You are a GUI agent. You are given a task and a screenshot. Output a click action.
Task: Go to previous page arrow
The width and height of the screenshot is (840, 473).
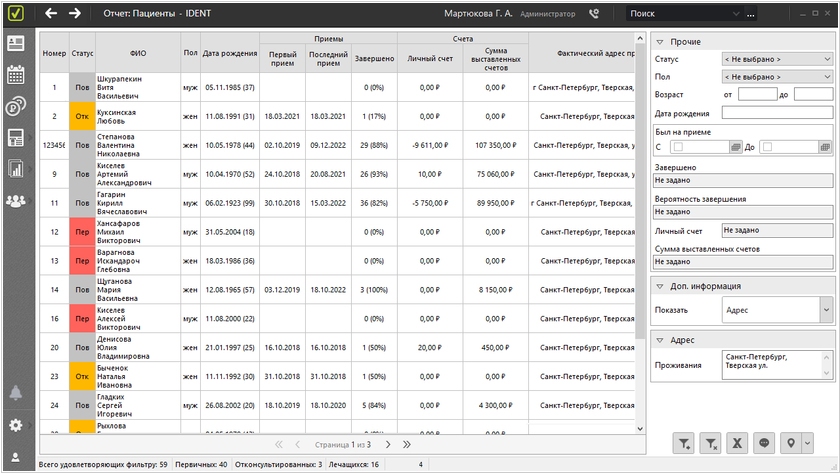(297, 445)
